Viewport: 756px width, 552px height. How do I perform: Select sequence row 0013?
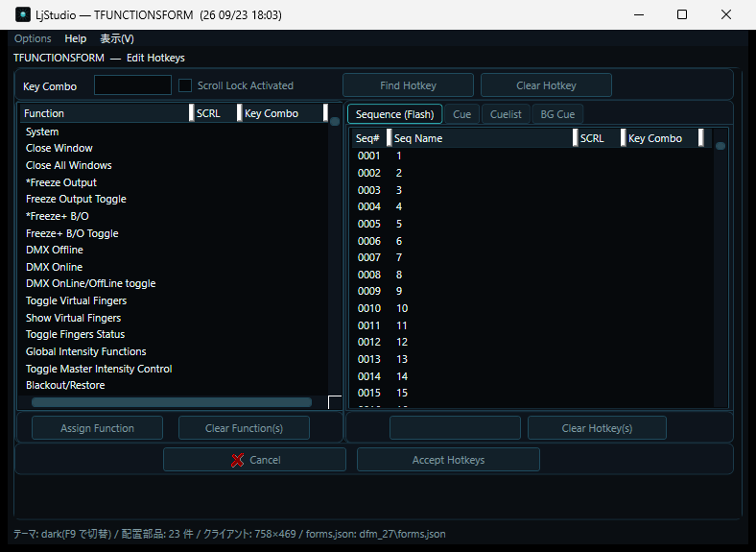532,359
